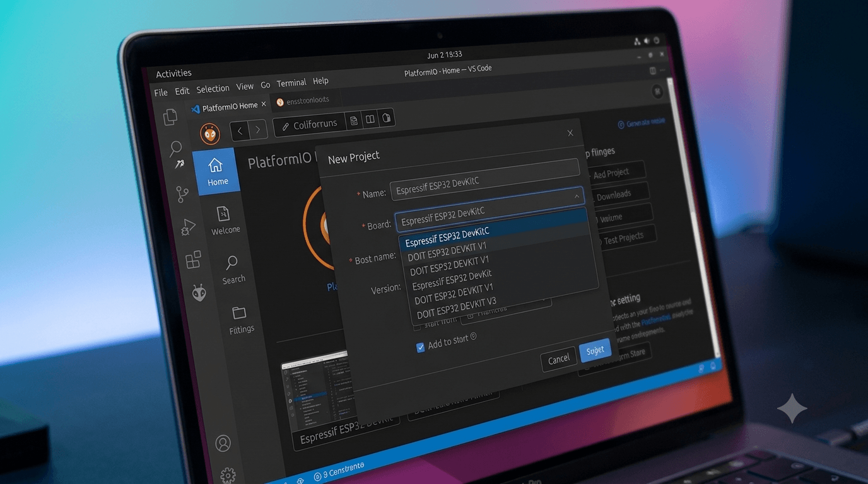Image resolution: width=868 pixels, height=484 pixels.
Task: Open the Explorer icon in activity bar
Action: [170, 117]
